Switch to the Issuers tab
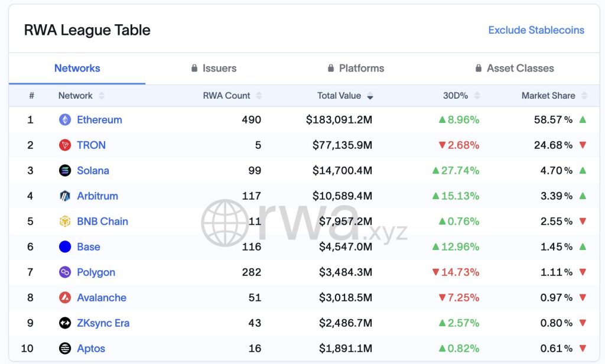The height and width of the screenshot is (364, 605). point(213,69)
